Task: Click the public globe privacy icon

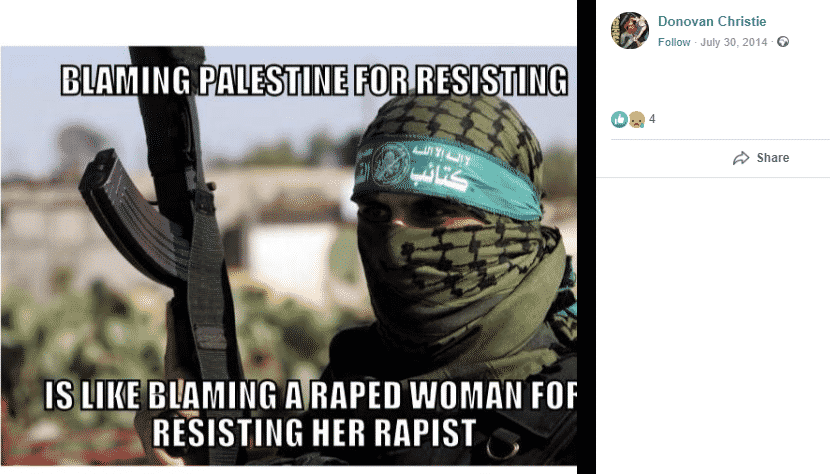Action: click(783, 42)
